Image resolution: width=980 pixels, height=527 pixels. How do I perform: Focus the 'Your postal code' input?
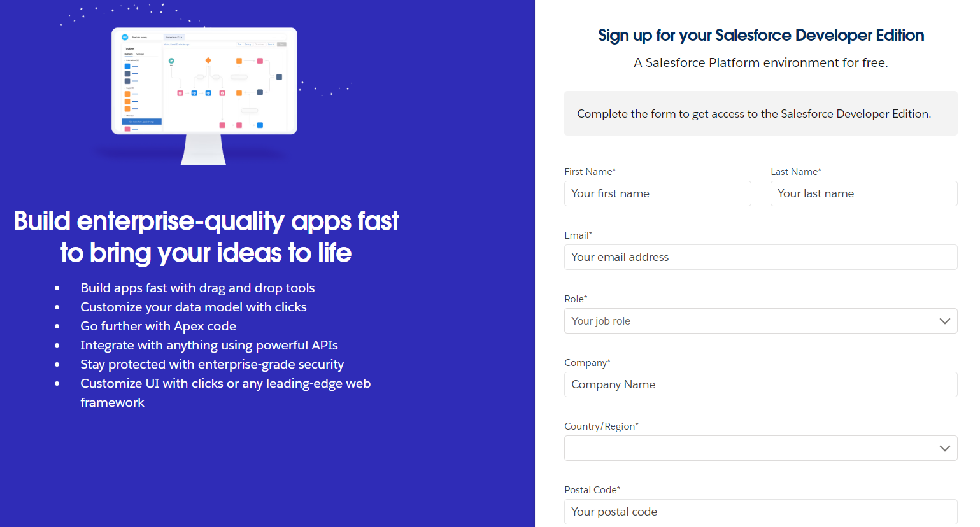tap(760, 512)
